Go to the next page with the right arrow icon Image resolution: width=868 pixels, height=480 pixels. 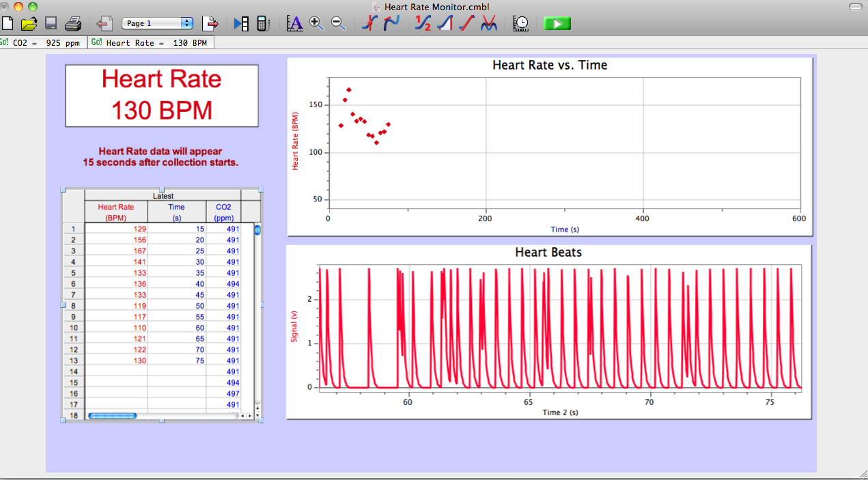coord(212,24)
